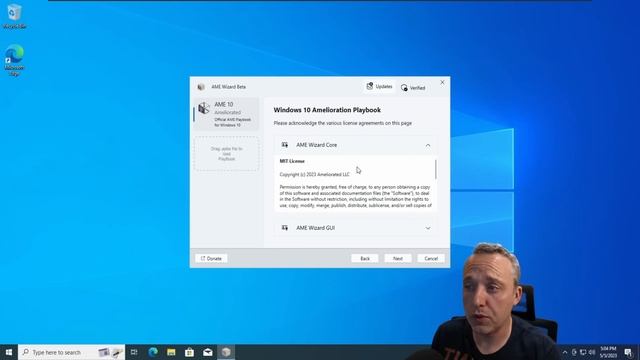Click the drag .apbx file drop area

click(227, 154)
